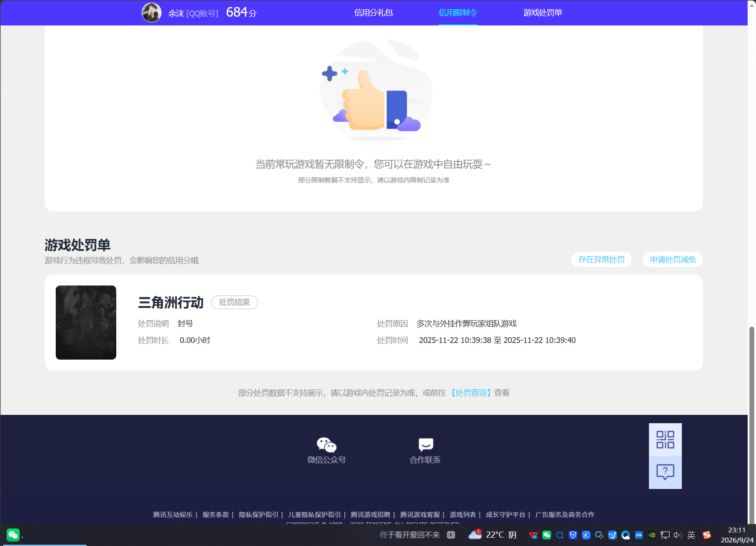The height and width of the screenshot is (546, 756).
Task: Open the volume speaker tray icon
Action: 678,535
